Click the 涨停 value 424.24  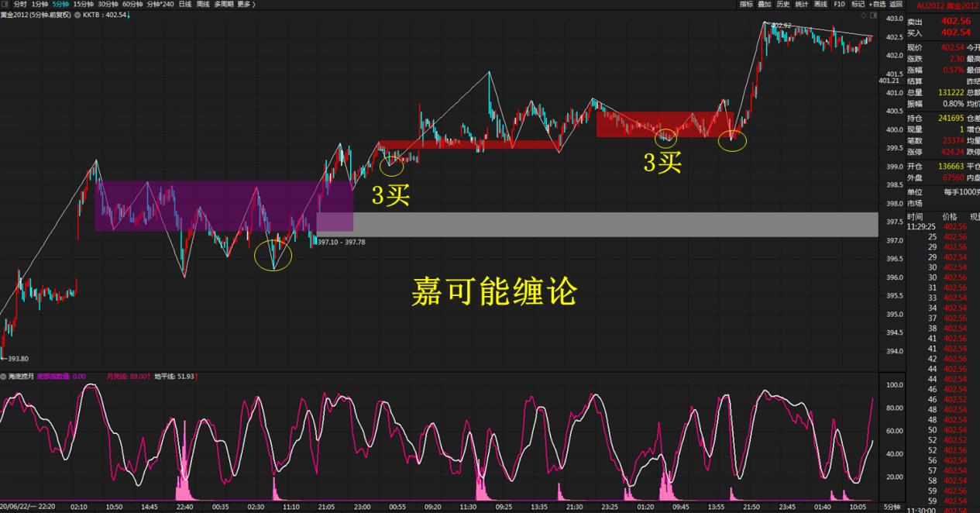pos(954,152)
